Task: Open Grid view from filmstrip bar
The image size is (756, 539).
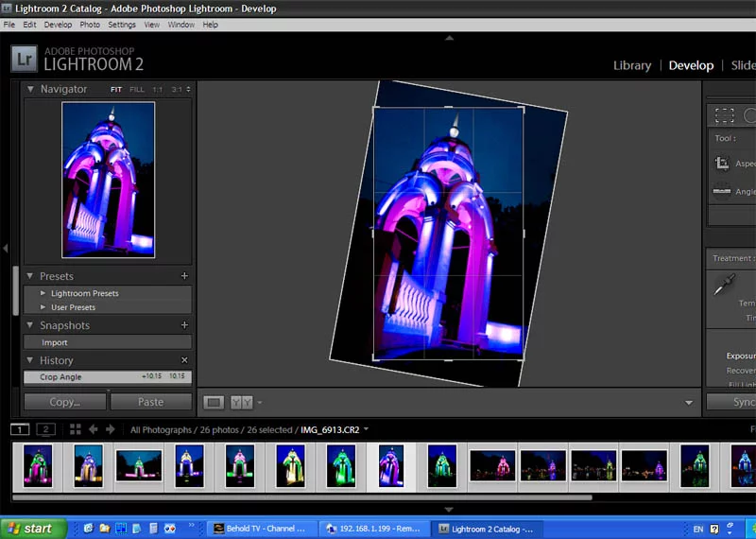Action: coord(76,429)
